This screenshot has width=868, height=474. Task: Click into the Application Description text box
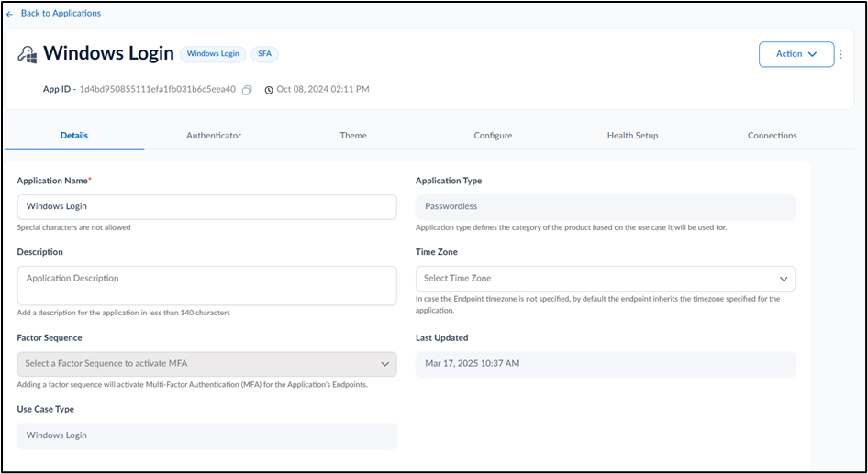206,285
